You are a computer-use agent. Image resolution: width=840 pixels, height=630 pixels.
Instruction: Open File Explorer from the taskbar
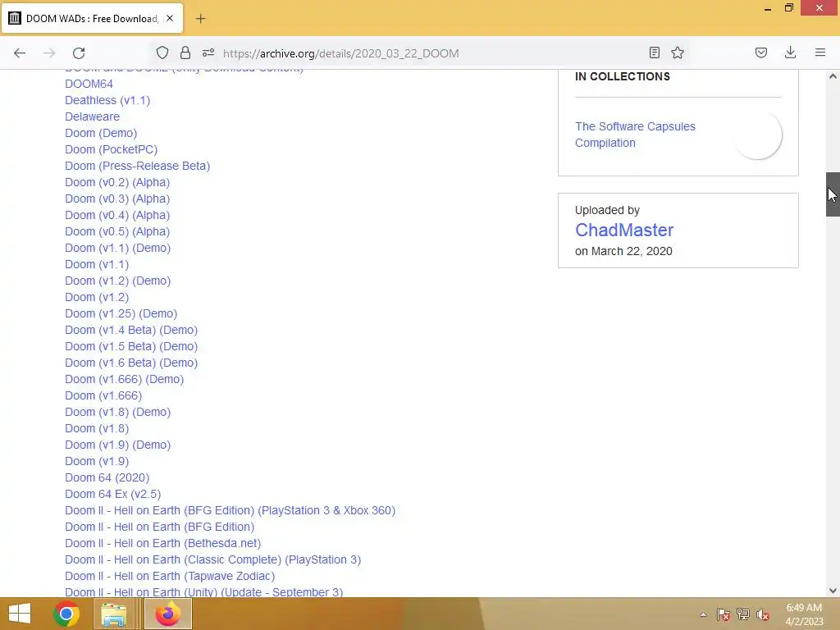113,614
